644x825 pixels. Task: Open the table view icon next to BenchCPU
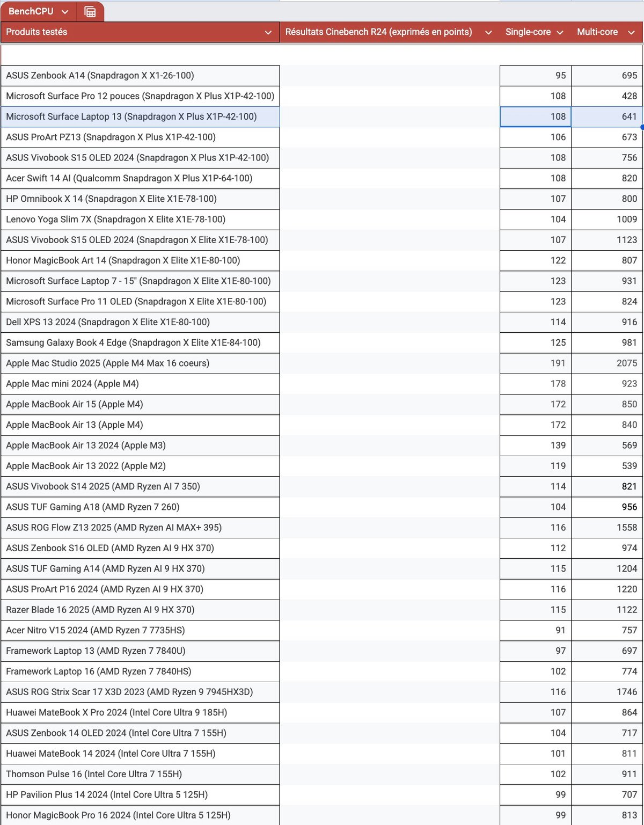click(x=90, y=11)
